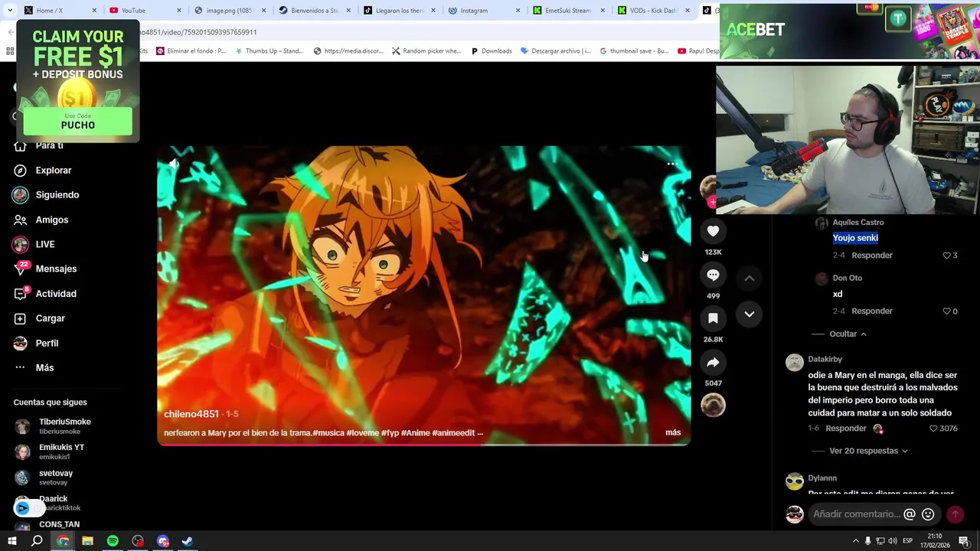Open LIVE in the sidebar

tap(45, 245)
